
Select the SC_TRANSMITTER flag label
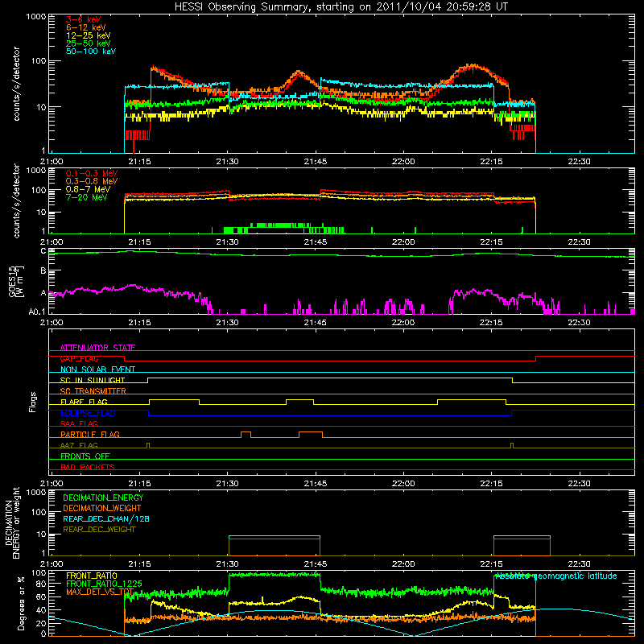coord(93,391)
